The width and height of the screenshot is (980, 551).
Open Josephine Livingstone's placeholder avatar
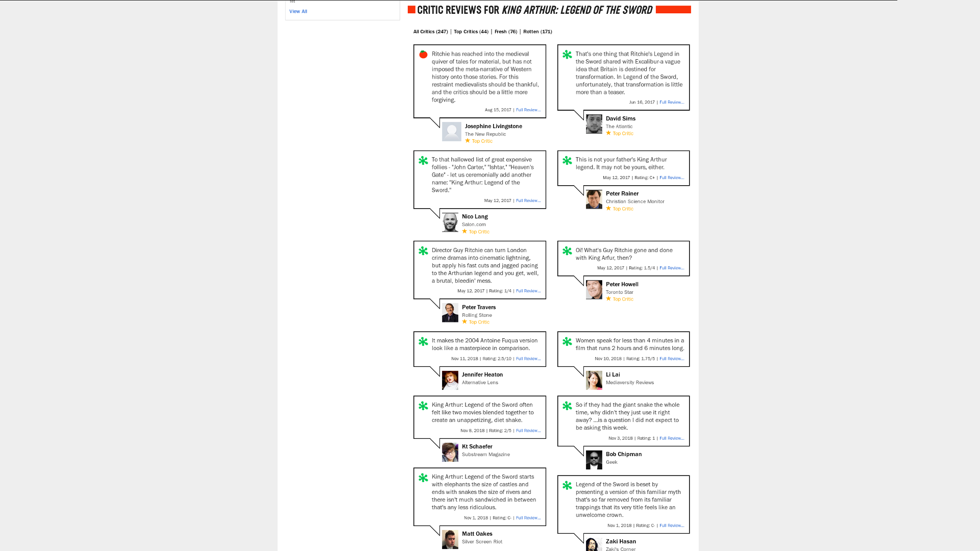click(451, 132)
